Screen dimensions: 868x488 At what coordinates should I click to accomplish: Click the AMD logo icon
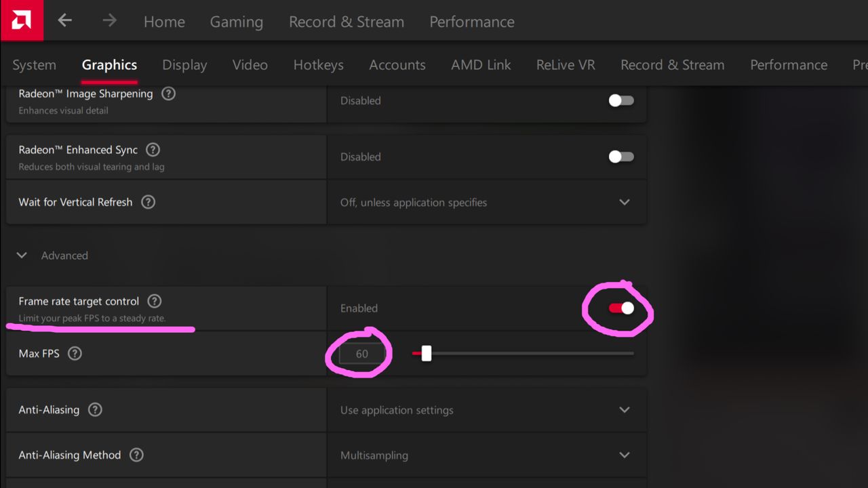[21, 21]
